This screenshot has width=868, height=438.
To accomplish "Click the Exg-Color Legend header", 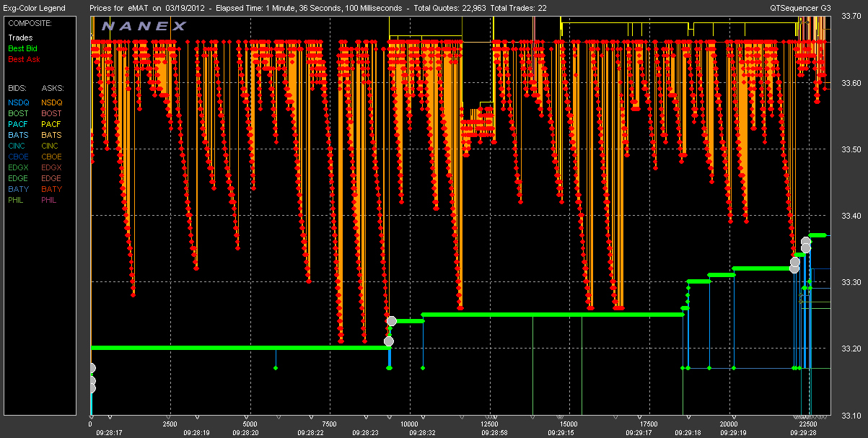I will (x=33, y=8).
